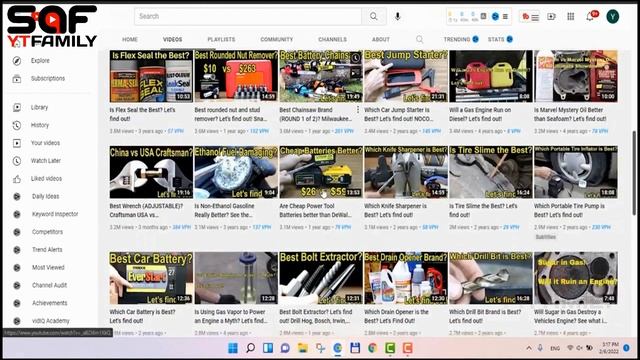640x360 pixels.
Task: Play the China vs USA Craftsman thumbnail
Action: pos(151,172)
